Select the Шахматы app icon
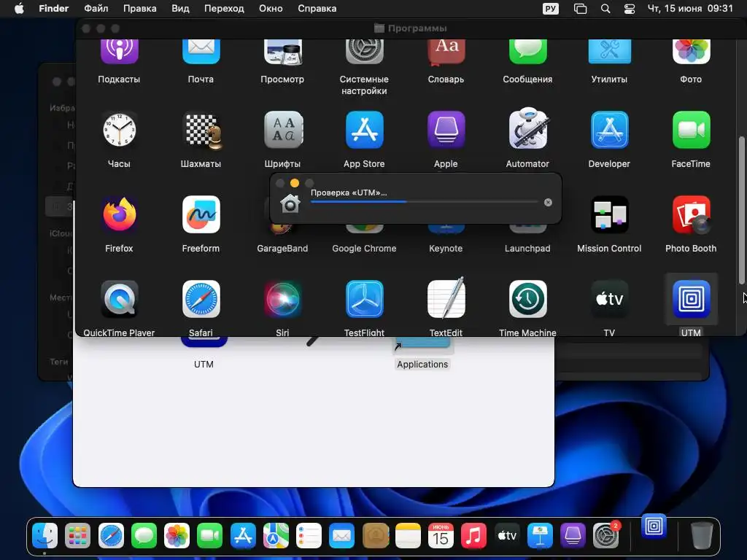This screenshot has height=560, width=747. tap(202, 130)
